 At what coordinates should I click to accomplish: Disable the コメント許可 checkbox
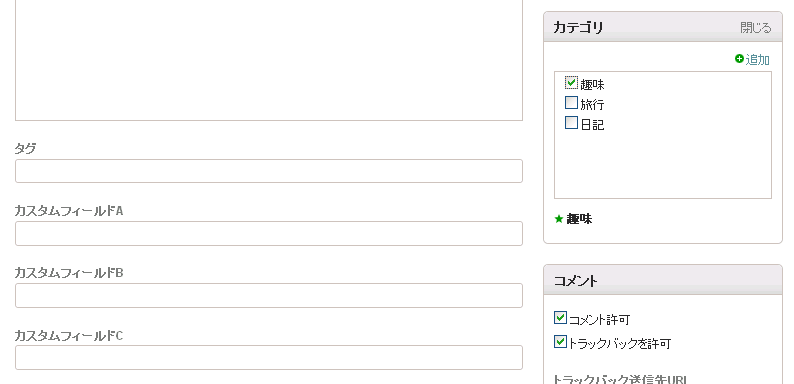560,318
